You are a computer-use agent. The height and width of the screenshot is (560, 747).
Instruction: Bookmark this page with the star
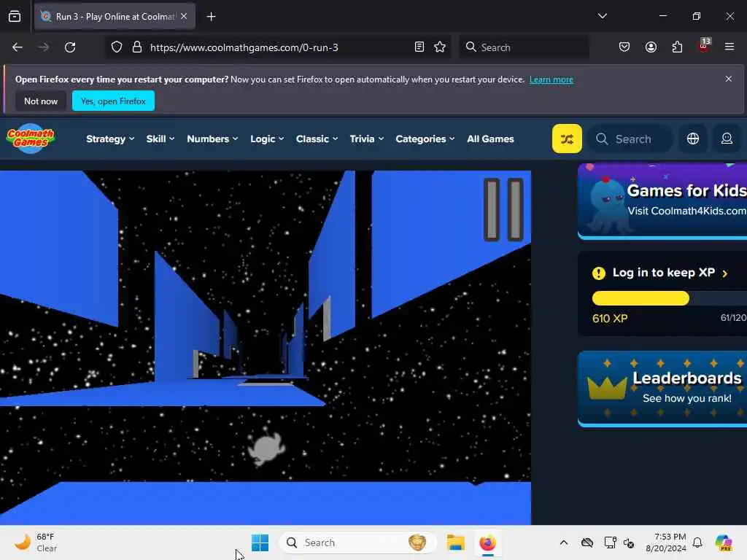click(x=440, y=47)
